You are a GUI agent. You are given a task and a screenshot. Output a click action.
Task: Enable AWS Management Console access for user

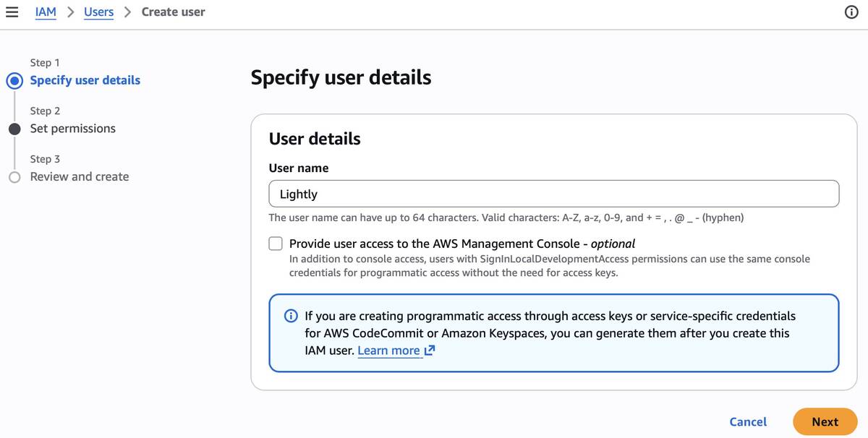click(x=276, y=243)
